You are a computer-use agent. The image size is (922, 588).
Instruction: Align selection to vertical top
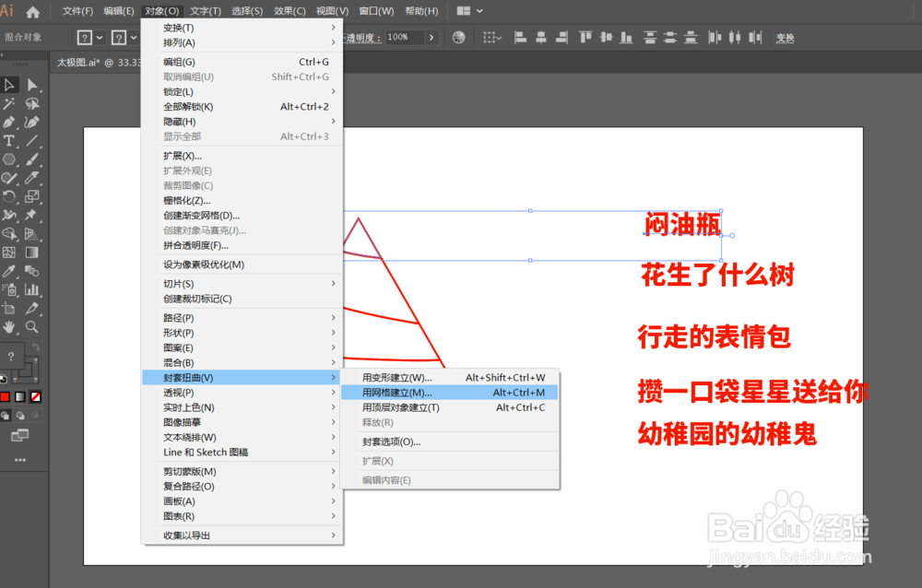(585, 38)
